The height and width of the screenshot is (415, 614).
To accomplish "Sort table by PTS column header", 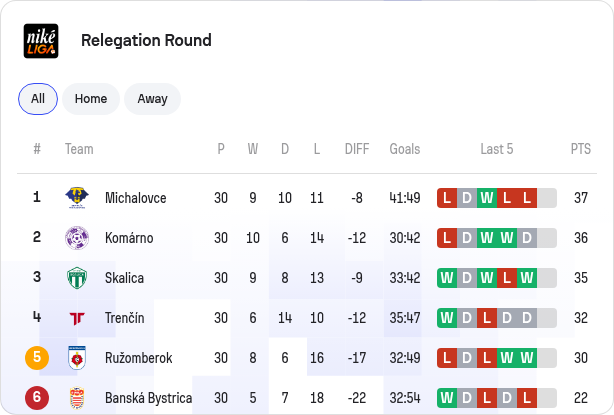I will pos(581,149).
